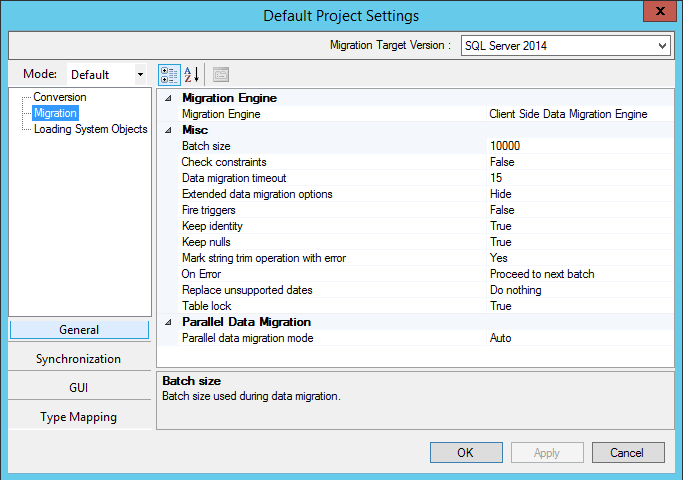The image size is (684, 480).
Task: Click the Property Pages icon
Action: click(x=220, y=74)
